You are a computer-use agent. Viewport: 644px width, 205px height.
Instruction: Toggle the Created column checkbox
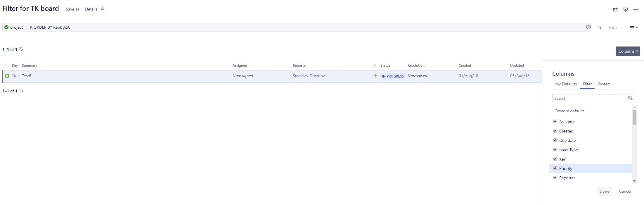(x=555, y=131)
